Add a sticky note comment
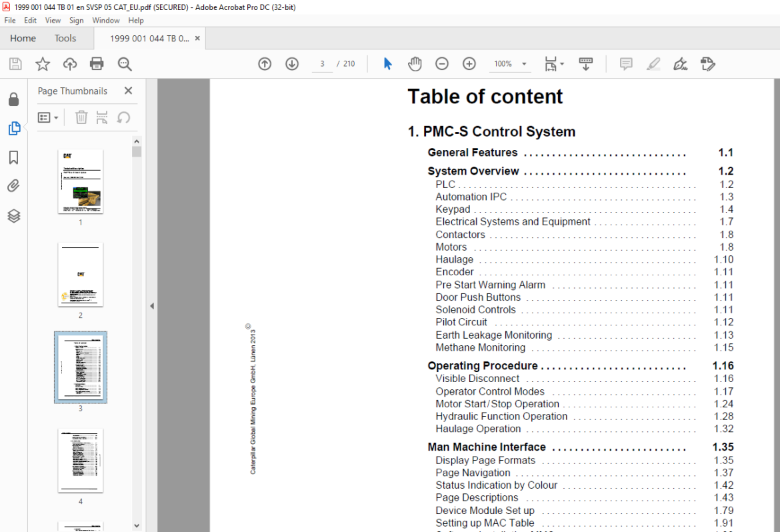Image resolution: width=780 pixels, height=532 pixels. coord(626,64)
